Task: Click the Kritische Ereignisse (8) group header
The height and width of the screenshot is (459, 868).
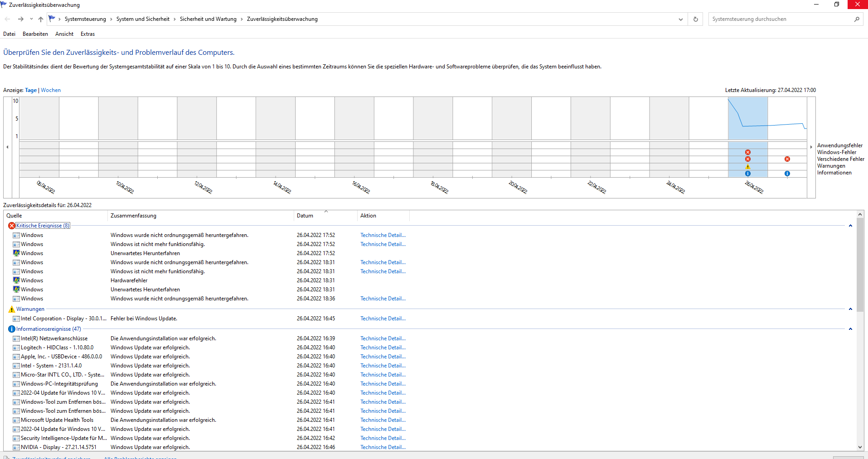Action: [43, 226]
